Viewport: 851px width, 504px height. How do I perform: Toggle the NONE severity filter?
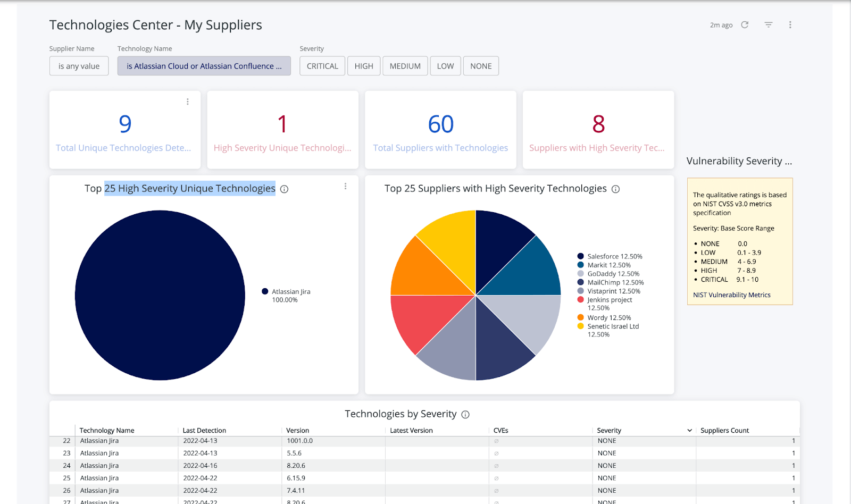point(481,66)
